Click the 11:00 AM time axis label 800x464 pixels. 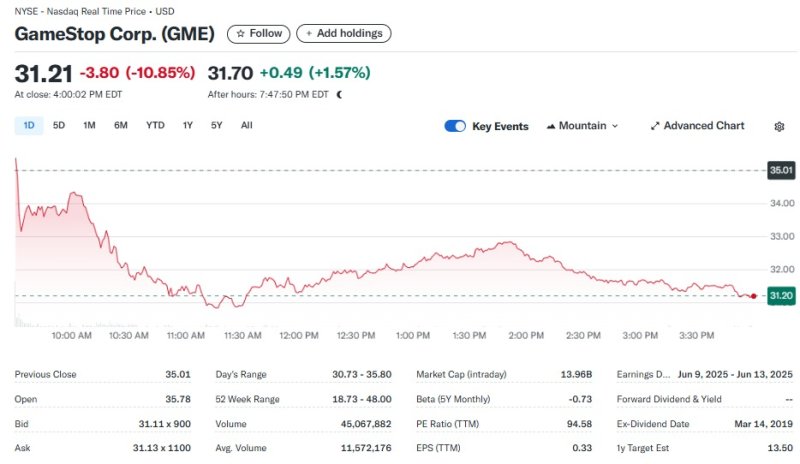(186, 336)
